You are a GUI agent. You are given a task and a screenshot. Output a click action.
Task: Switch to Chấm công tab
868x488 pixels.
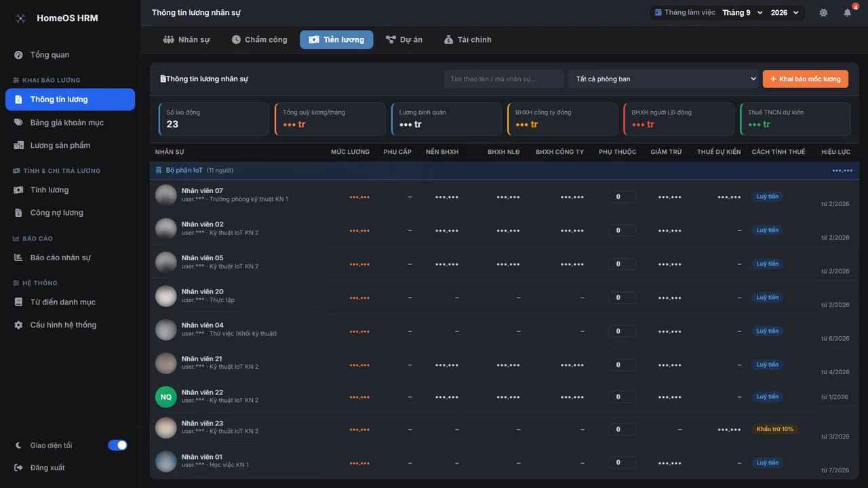(259, 40)
